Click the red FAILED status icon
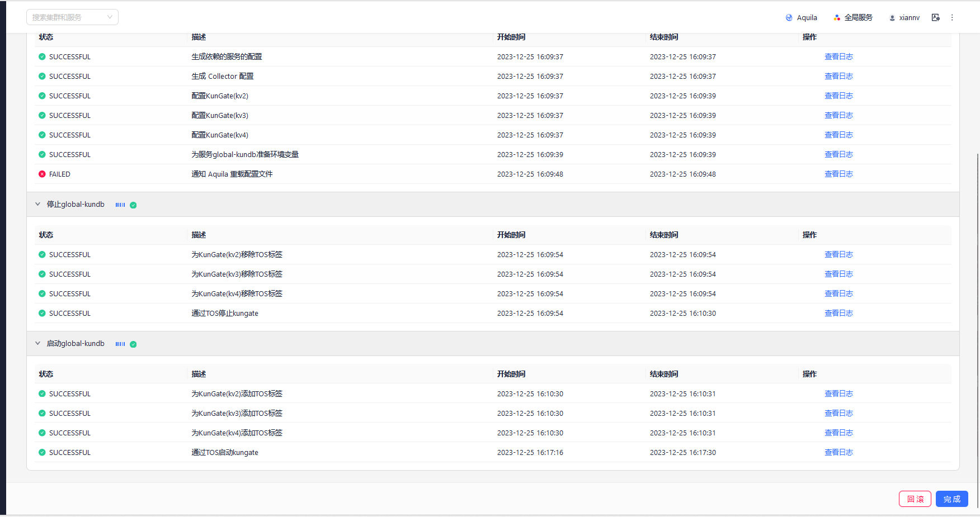This screenshot has width=980, height=517. pos(42,174)
